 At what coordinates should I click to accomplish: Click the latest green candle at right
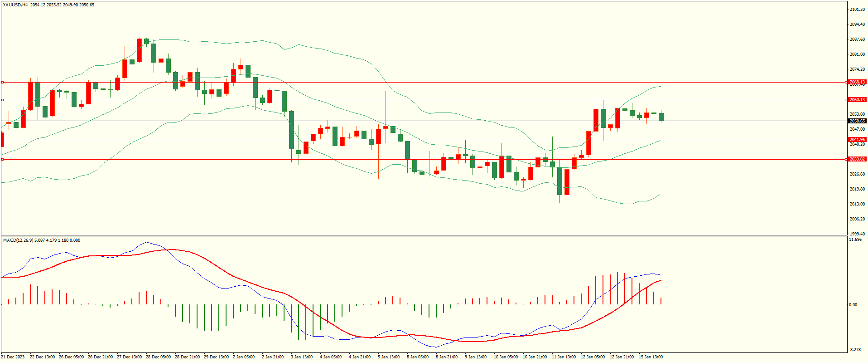[x=661, y=117]
